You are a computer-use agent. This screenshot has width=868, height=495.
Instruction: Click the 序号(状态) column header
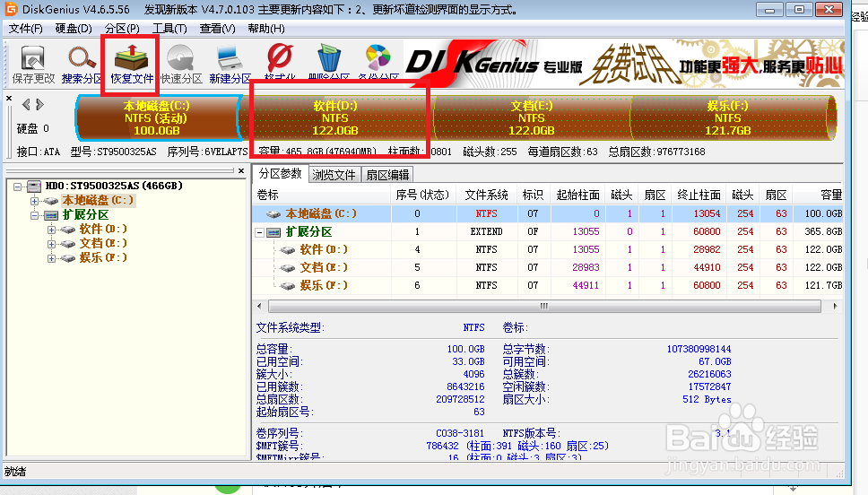423,195
